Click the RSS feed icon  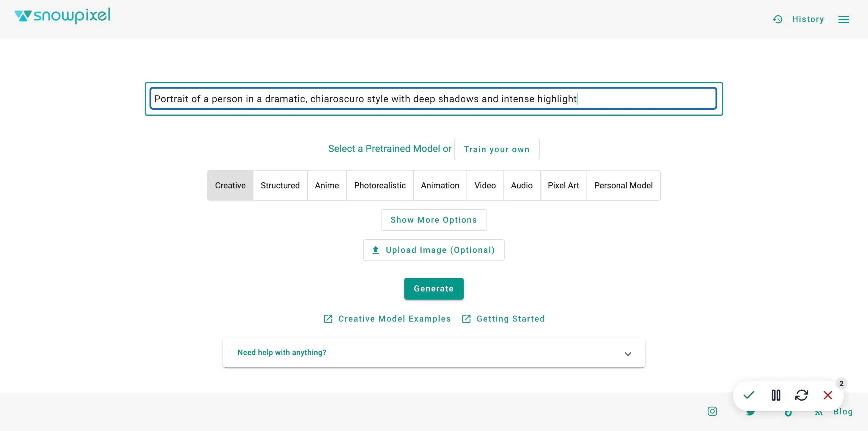[x=819, y=413]
